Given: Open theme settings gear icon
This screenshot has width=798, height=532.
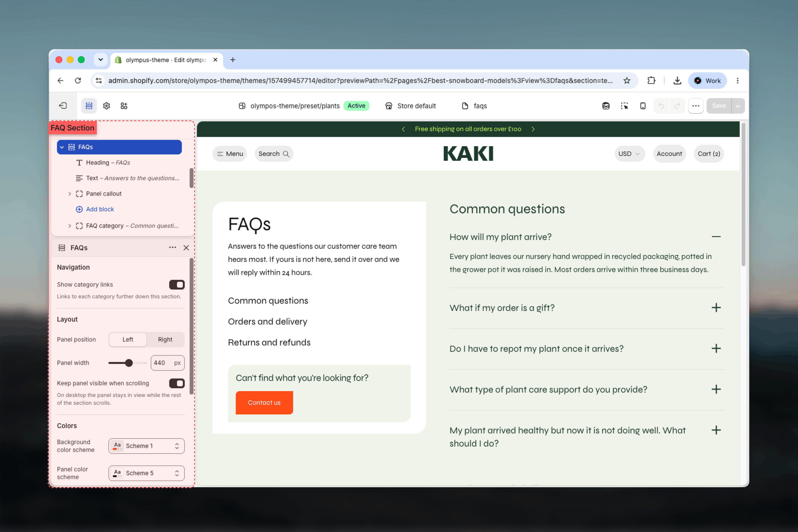Looking at the screenshot, I should [x=107, y=106].
